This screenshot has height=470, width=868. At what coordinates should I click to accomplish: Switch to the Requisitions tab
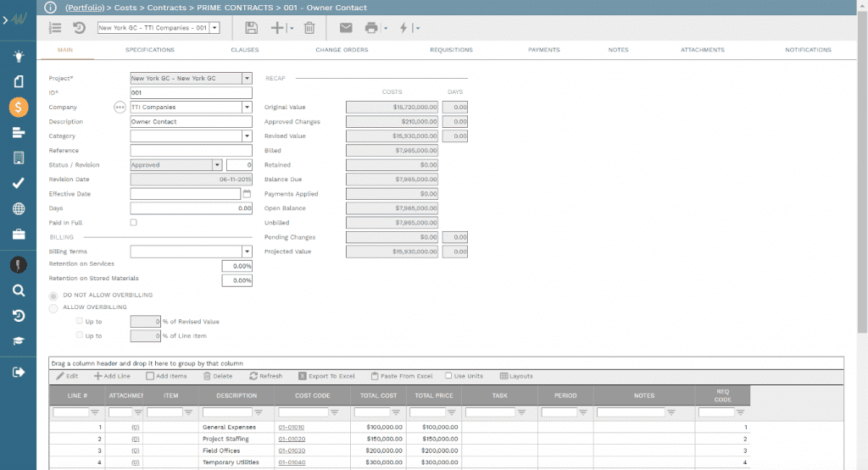tap(451, 50)
